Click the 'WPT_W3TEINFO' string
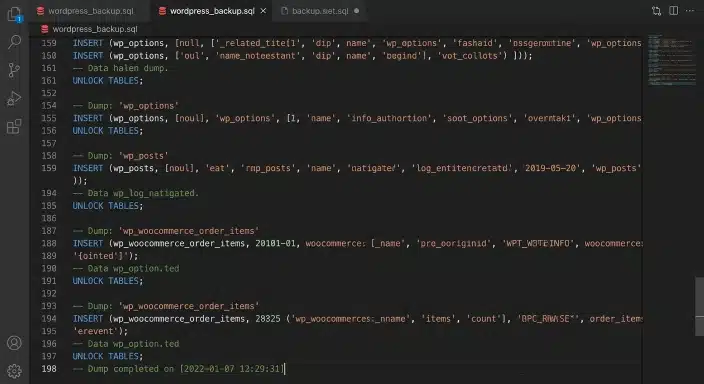Viewport: 704px width, 384px height. tap(538, 243)
